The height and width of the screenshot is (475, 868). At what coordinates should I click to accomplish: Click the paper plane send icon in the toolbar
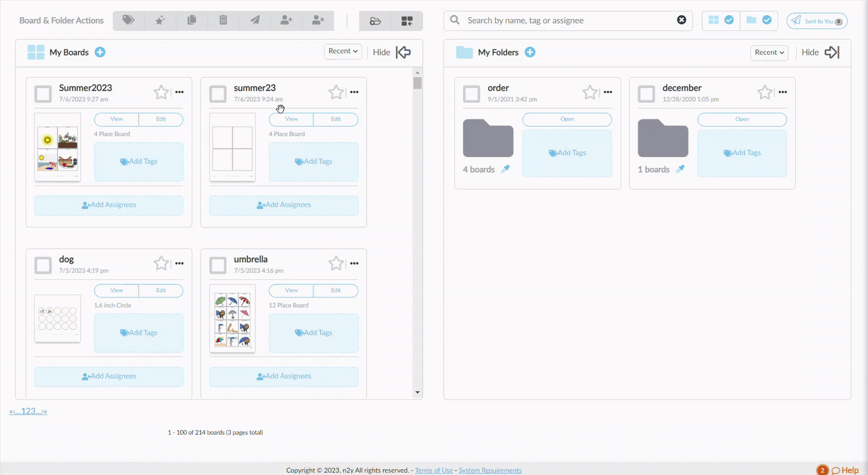click(x=255, y=20)
